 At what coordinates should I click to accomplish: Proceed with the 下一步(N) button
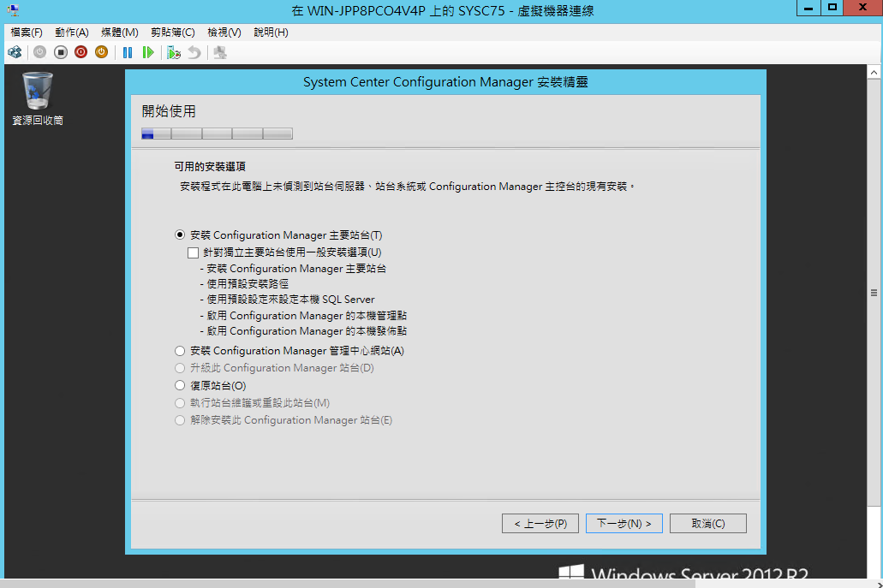point(624,523)
